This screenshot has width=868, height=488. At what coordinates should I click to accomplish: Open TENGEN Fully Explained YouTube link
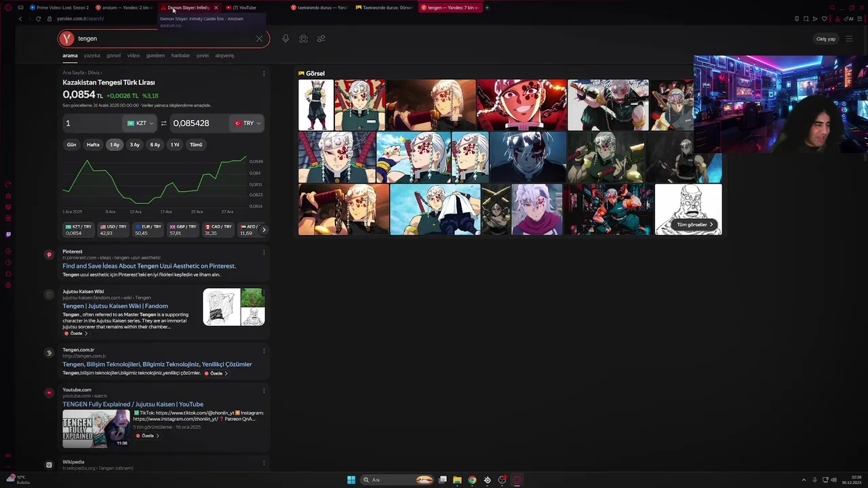click(133, 404)
